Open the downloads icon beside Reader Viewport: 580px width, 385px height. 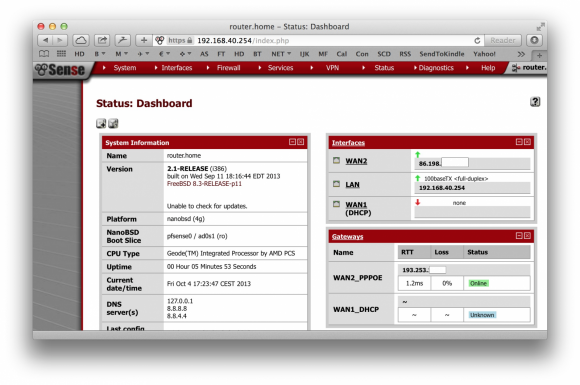[534, 40]
